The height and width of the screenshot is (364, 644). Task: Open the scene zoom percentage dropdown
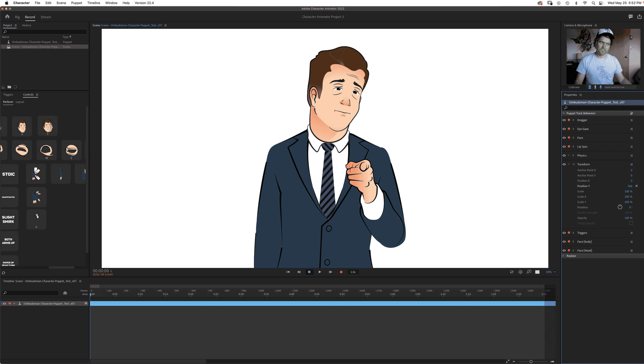[555, 272]
